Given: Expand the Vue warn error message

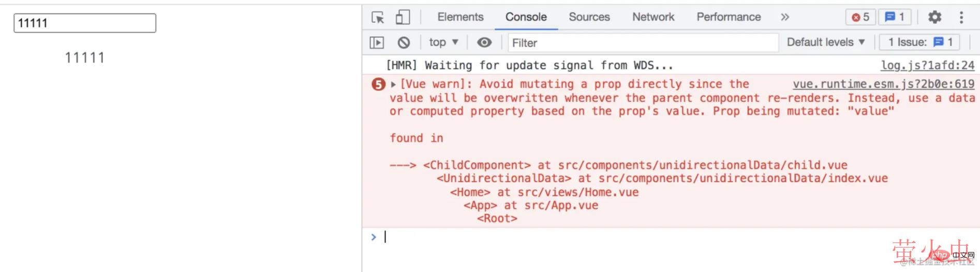Looking at the screenshot, I should [x=393, y=84].
